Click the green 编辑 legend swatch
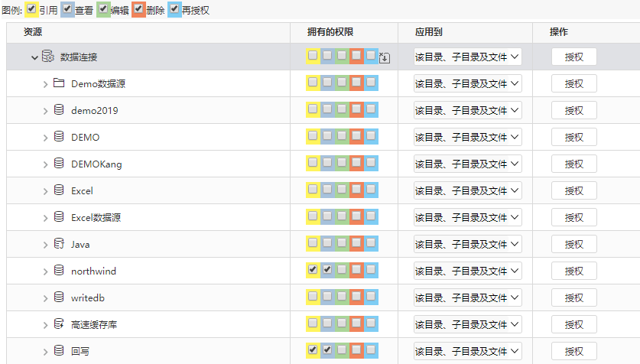The image size is (640, 364). [x=103, y=9]
